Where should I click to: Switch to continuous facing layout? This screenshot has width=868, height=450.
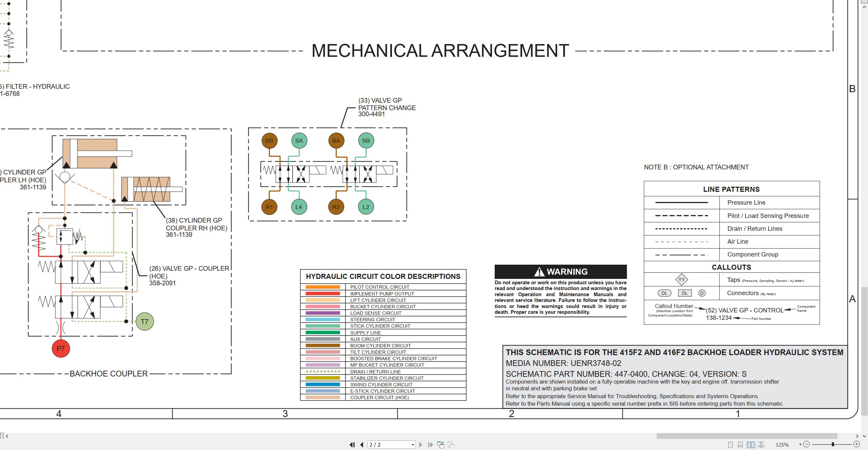pos(761,445)
